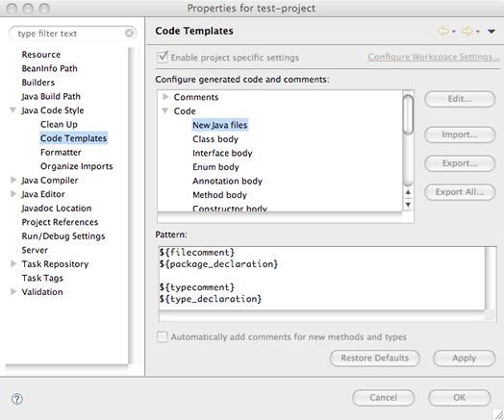Click the Restore Defaults button
Screen dimensions: 504x420
[375, 358]
